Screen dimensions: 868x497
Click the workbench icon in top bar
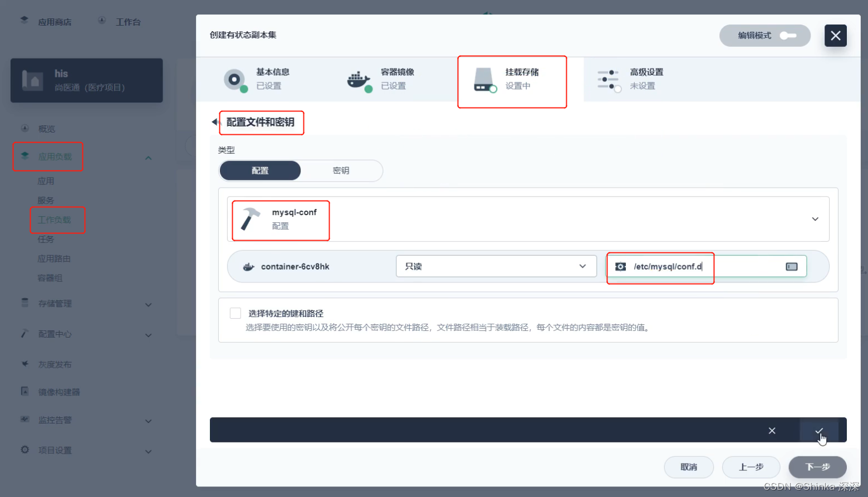tap(102, 20)
